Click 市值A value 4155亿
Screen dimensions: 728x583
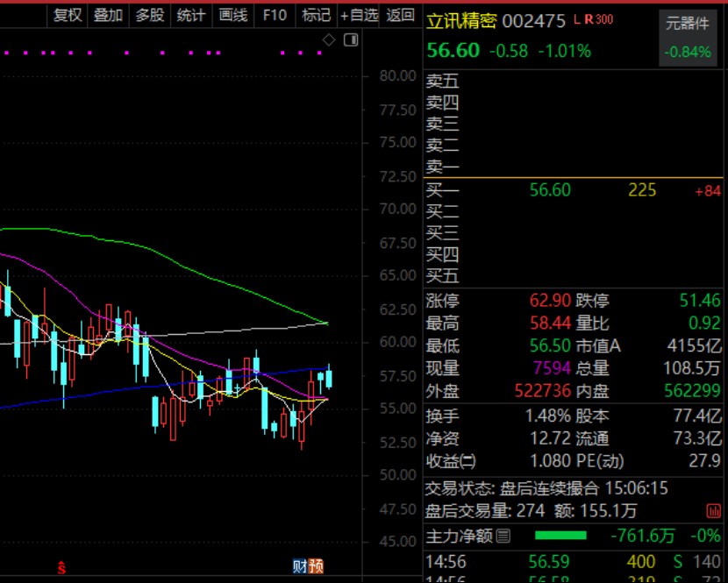[695, 345]
